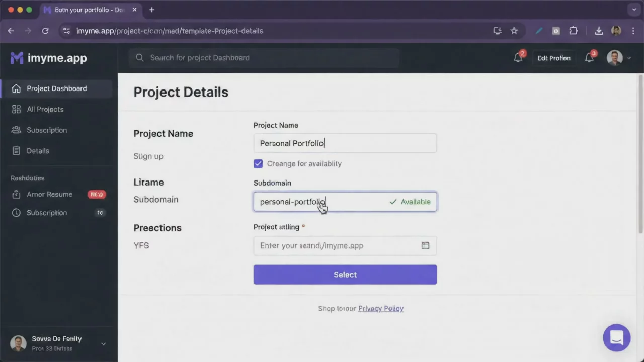Expand the header user avatar dropdown arrow
This screenshot has height=362, width=644.
tap(629, 58)
